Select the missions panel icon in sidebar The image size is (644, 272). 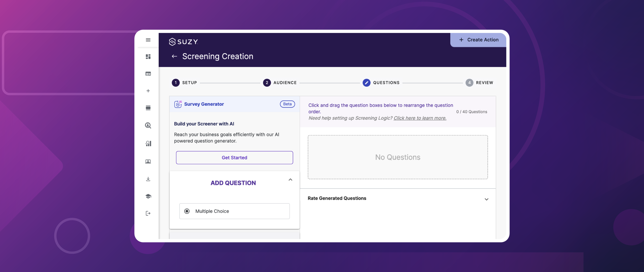(x=148, y=73)
